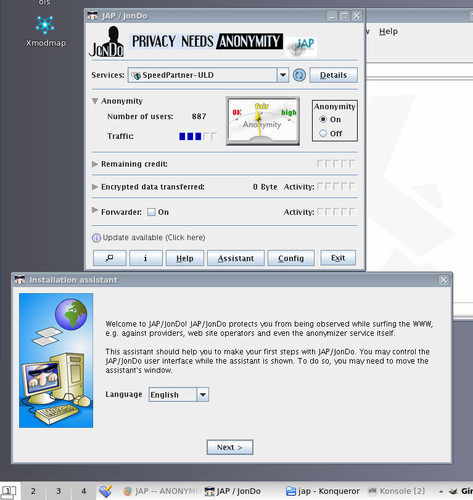Click the Help button in JAP
This screenshot has height=500, width=473.
click(x=185, y=258)
